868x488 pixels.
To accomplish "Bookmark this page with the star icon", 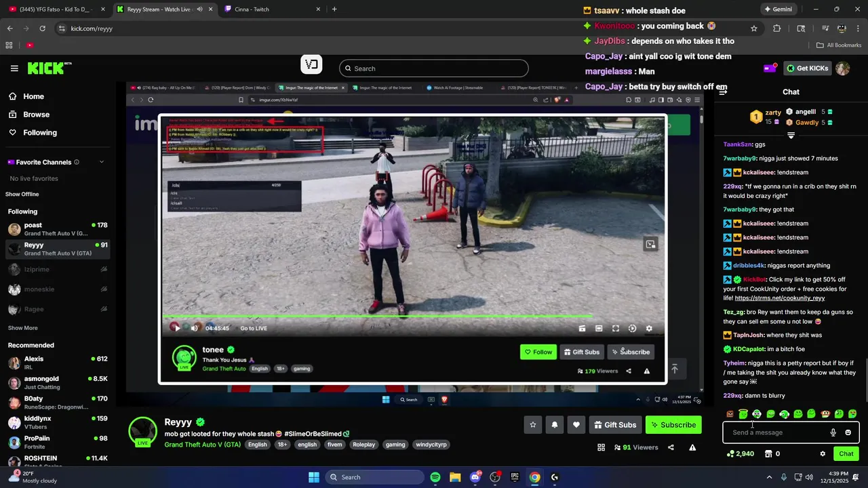I will point(754,28).
